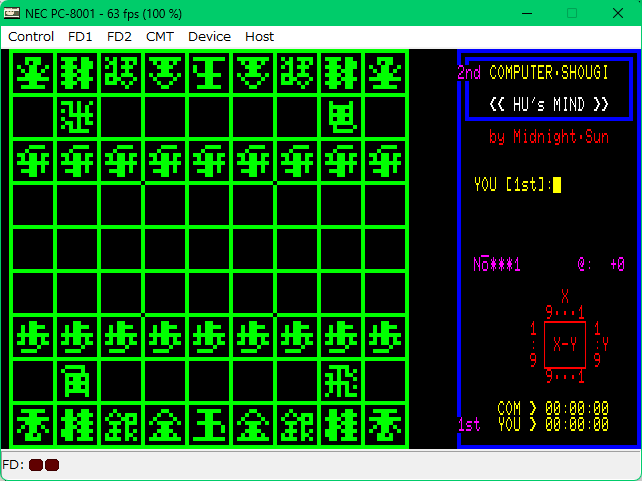Click the computer's pawn on file 8, rank 3
The image size is (642, 481).
[x=77, y=161]
